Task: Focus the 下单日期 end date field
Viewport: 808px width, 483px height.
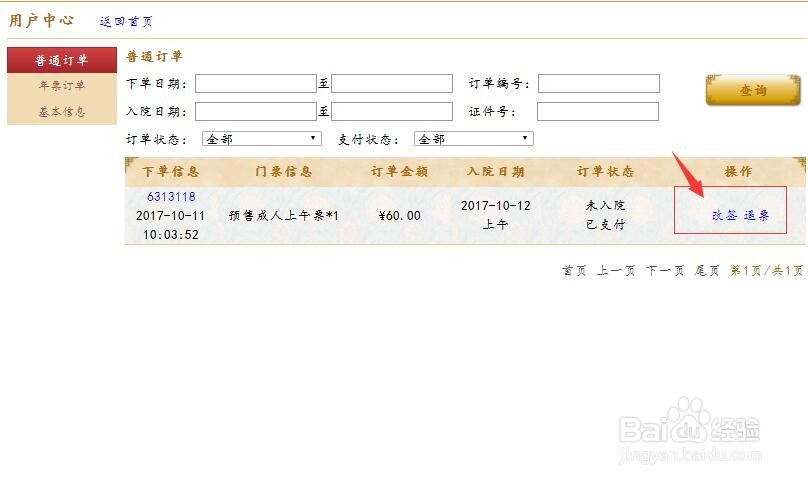Action: (392, 84)
